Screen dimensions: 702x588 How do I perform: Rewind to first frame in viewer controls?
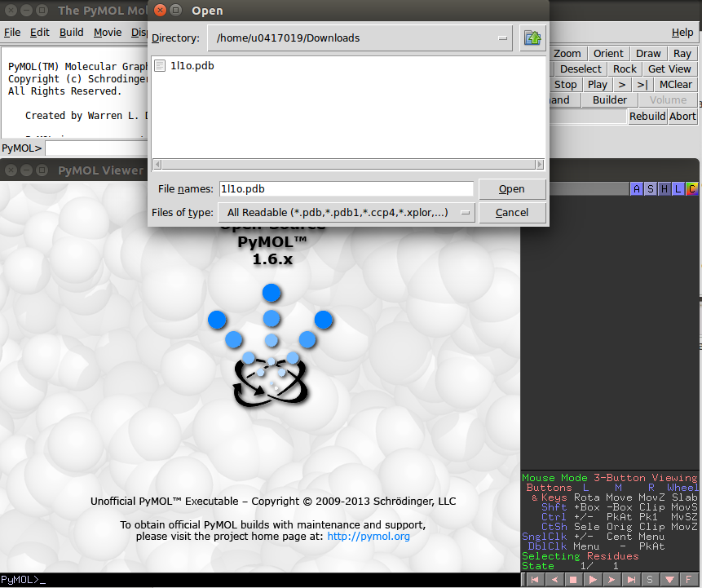pyautogui.click(x=534, y=580)
